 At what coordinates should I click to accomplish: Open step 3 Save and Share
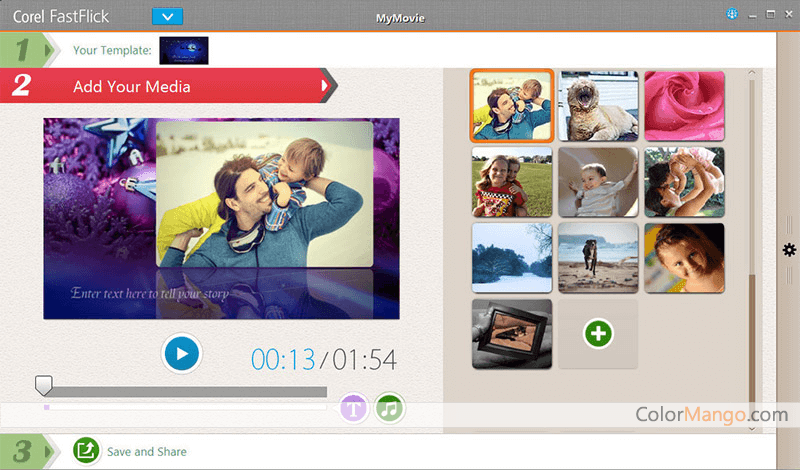coord(28,451)
